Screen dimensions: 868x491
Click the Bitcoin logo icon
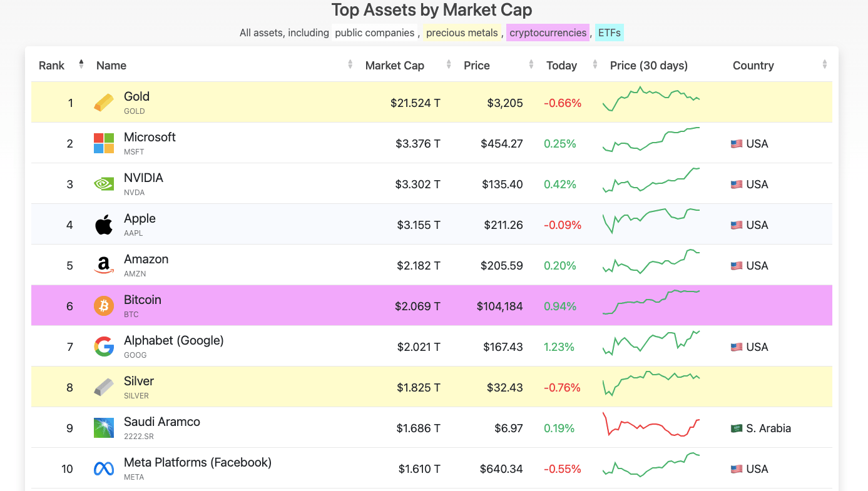tap(104, 306)
